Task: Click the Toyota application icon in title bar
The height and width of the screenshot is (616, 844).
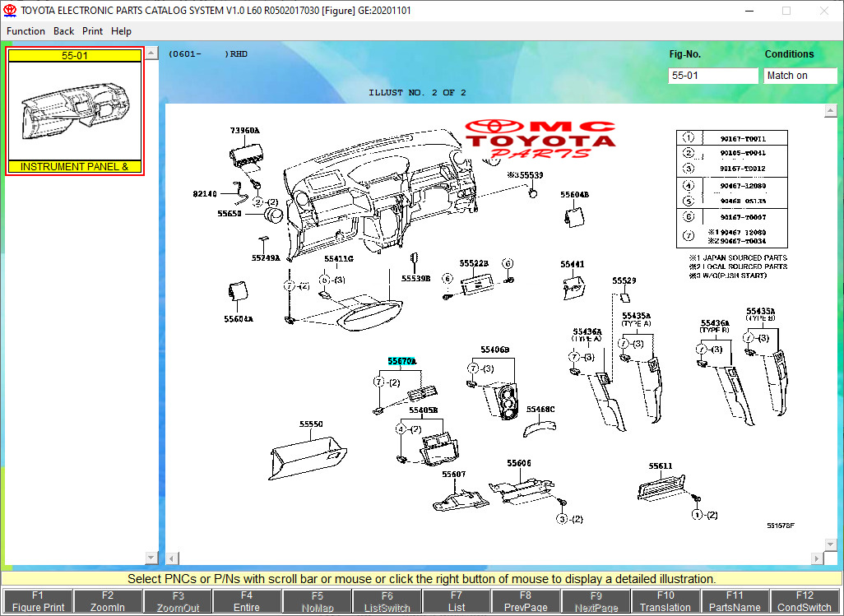Action: click(x=10, y=10)
